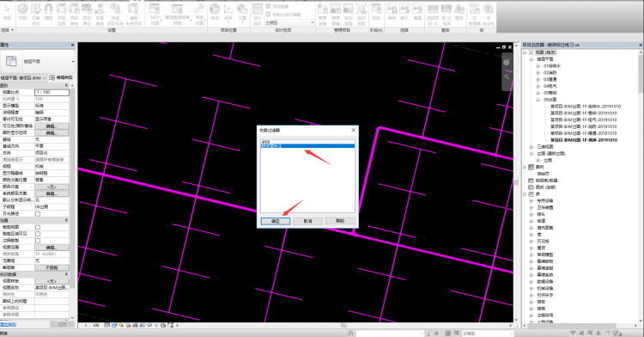Open Project Information

61,14
